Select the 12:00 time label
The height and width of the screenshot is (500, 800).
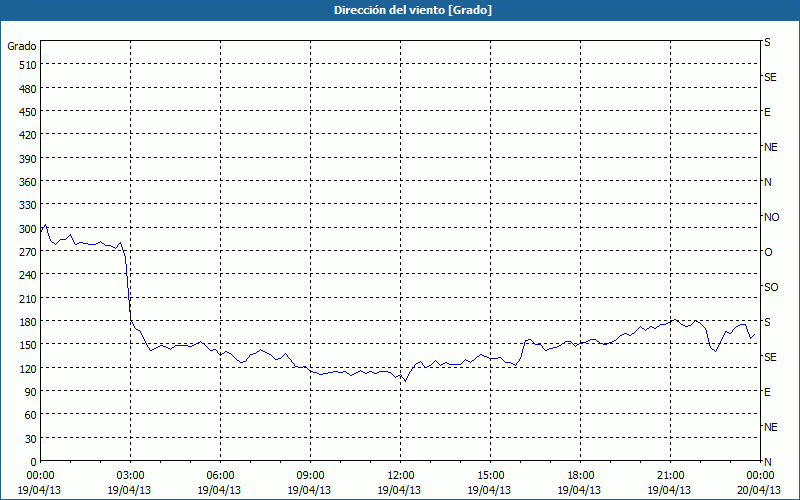pos(401,476)
